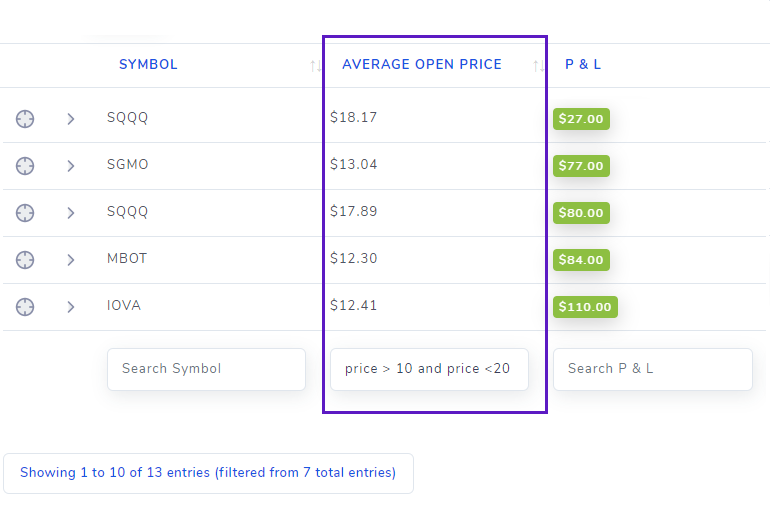The width and height of the screenshot is (770, 512).
Task: Expand the MBOT row details
Action: coord(71,260)
